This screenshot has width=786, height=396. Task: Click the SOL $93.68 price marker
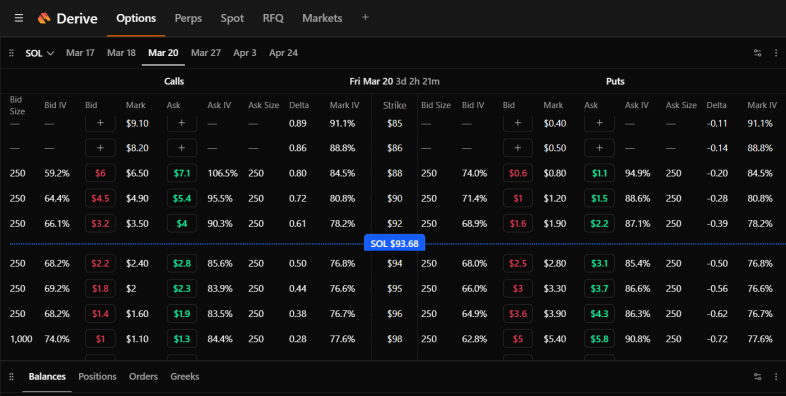point(395,244)
